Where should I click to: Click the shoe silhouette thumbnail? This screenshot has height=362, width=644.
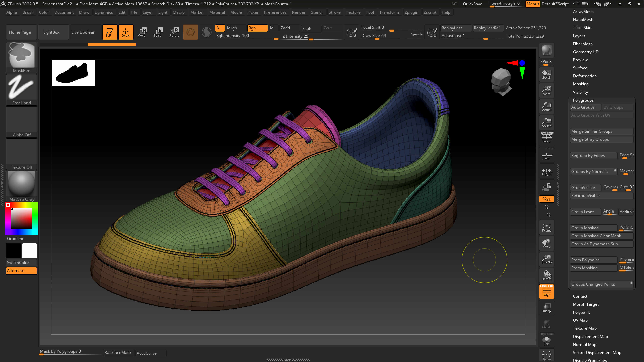coord(73,73)
